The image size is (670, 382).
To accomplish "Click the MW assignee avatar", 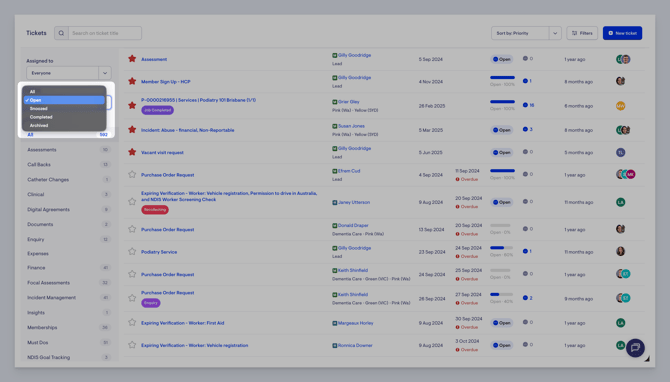I will click(x=620, y=106).
